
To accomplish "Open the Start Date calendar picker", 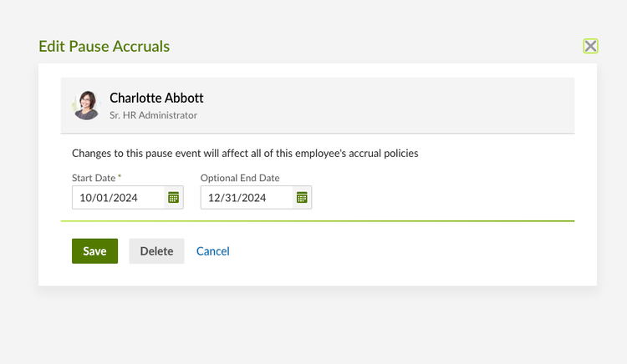I will coord(173,198).
